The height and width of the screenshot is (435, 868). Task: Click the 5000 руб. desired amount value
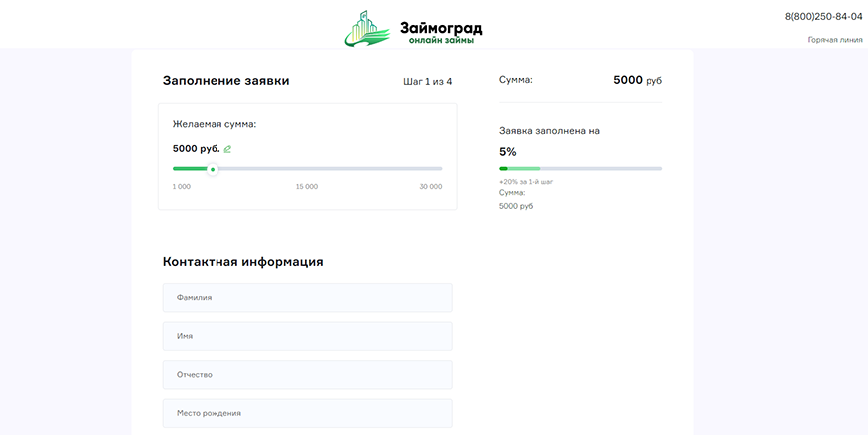[196, 149]
